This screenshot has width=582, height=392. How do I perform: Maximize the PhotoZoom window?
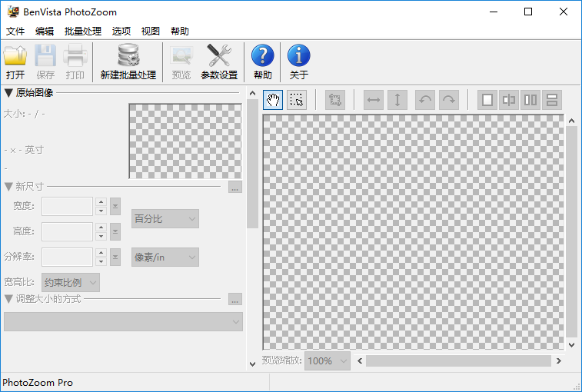click(528, 12)
